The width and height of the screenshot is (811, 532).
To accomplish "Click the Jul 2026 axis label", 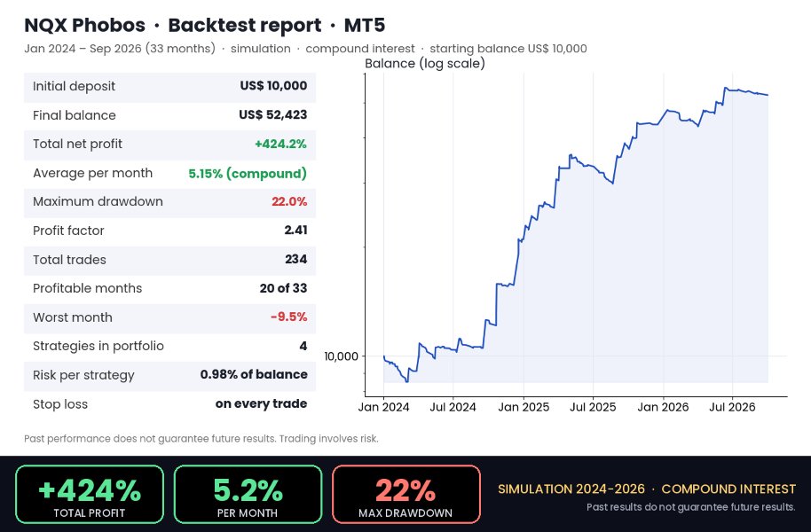I will click(x=732, y=407).
